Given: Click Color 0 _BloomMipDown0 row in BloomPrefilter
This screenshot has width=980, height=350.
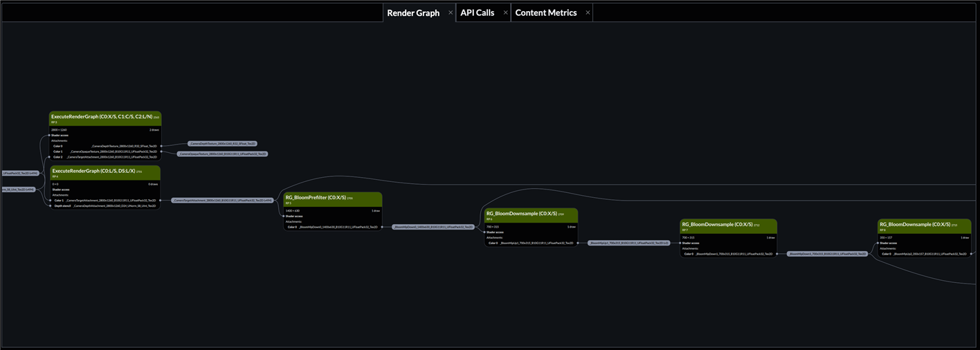Looking at the screenshot, I should (333, 227).
